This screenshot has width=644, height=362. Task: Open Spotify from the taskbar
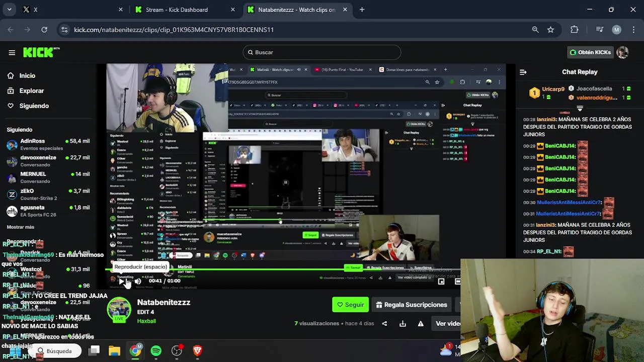coord(156,350)
